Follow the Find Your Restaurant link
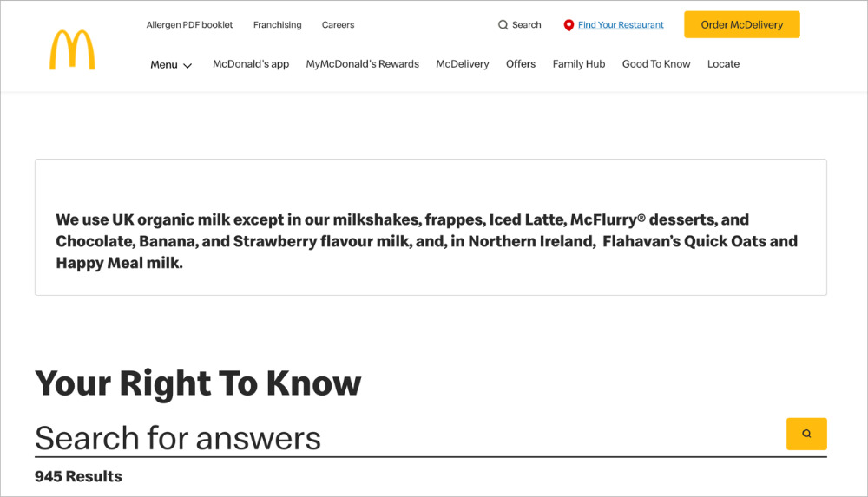Viewport: 868px width, 497px height. pyautogui.click(x=621, y=25)
